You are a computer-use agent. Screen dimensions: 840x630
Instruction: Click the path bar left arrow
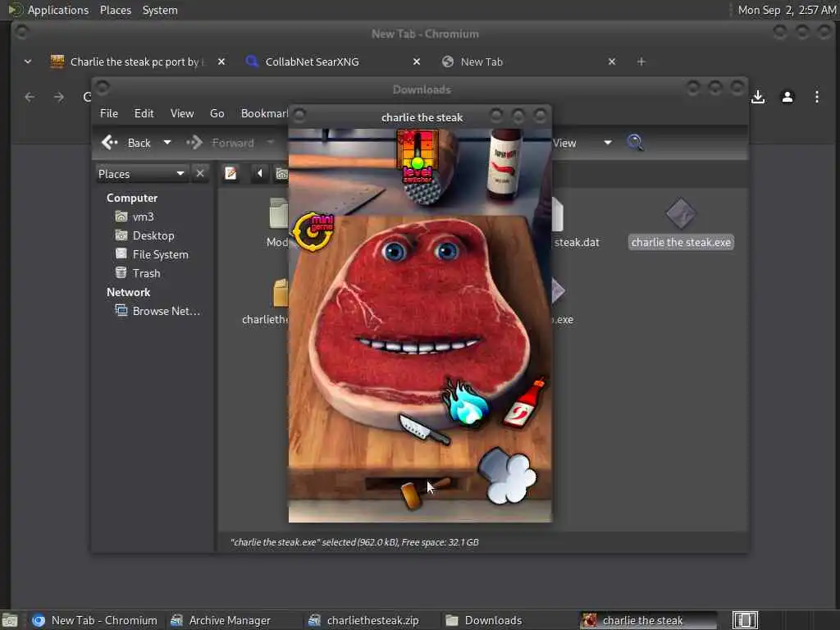coord(260,174)
